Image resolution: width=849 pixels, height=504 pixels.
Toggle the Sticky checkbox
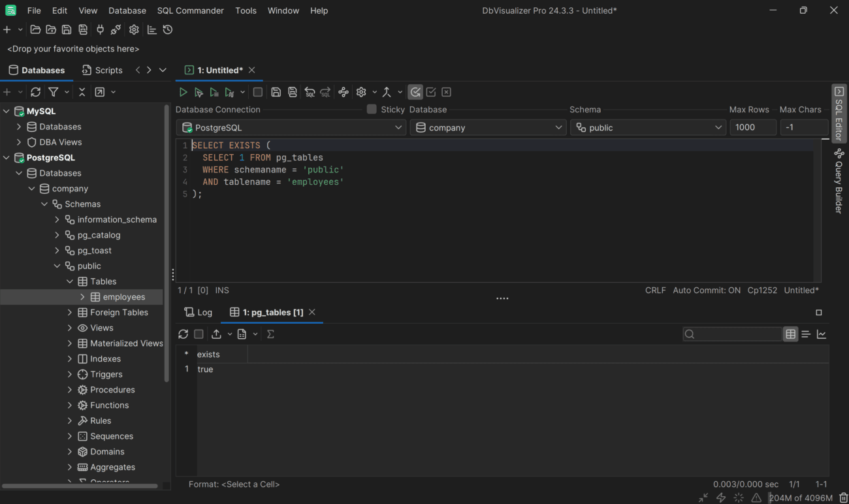point(371,109)
